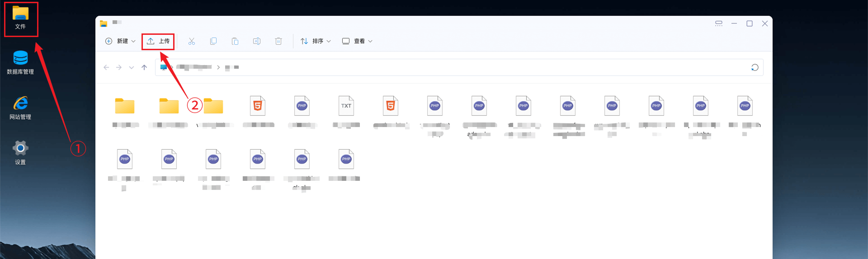868x259 pixels.
Task: Go forward with the right arrow
Action: coord(119,67)
